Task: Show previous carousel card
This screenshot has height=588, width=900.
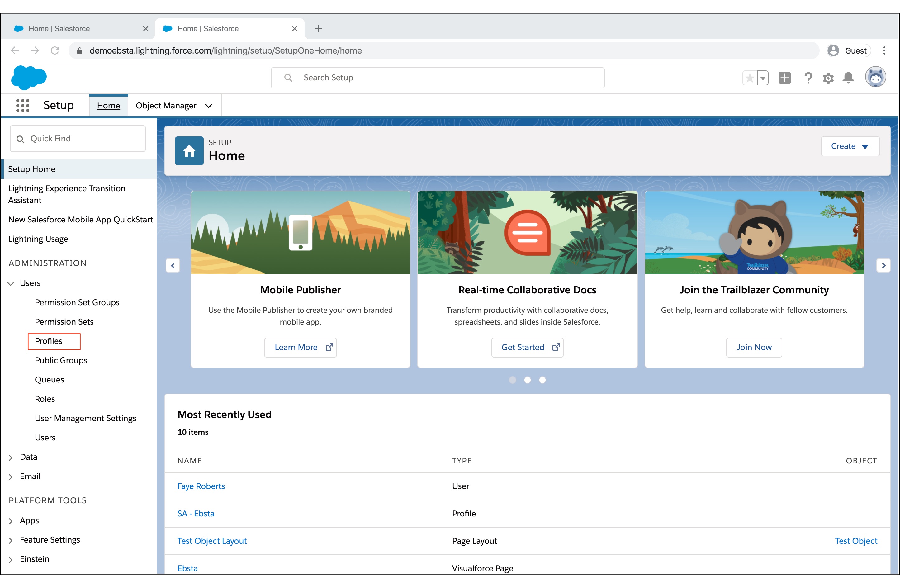Action: [x=173, y=265]
